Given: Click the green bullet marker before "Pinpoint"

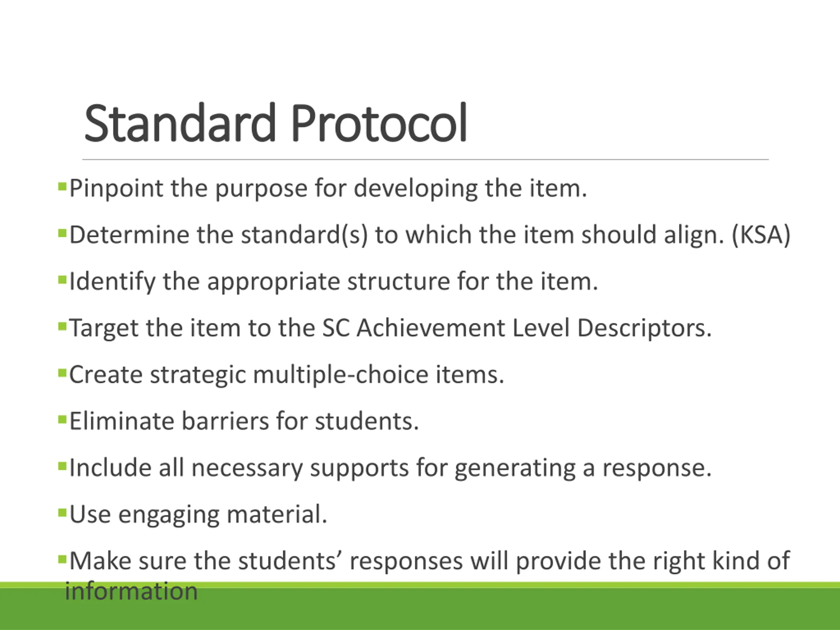Looking at the screenshot, I should [62, 187].
